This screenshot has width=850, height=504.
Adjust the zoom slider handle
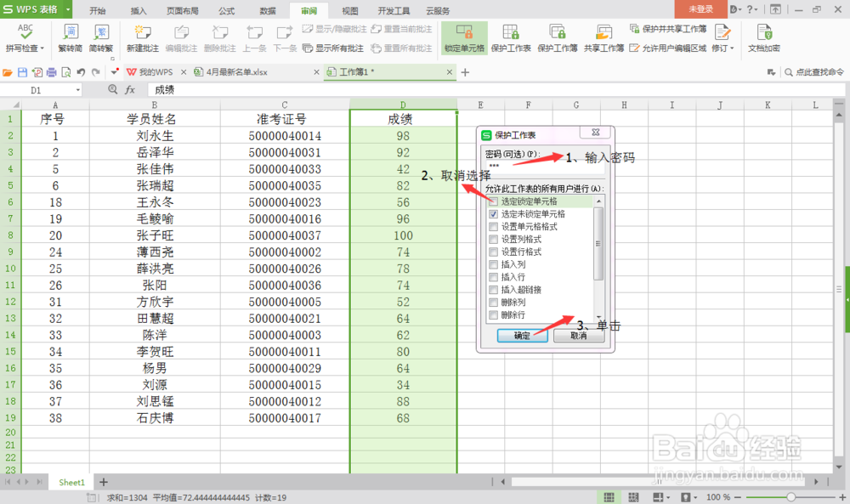point(790,497)
